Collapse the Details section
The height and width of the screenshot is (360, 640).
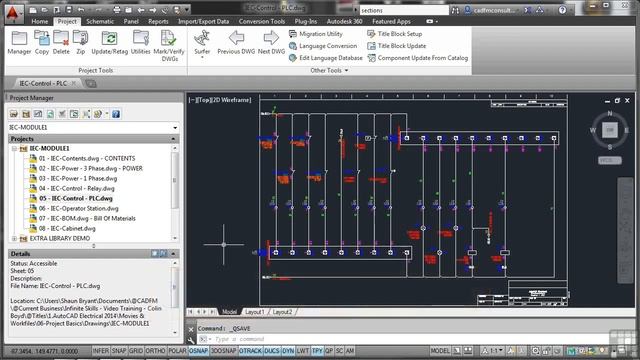coord(173,253)
